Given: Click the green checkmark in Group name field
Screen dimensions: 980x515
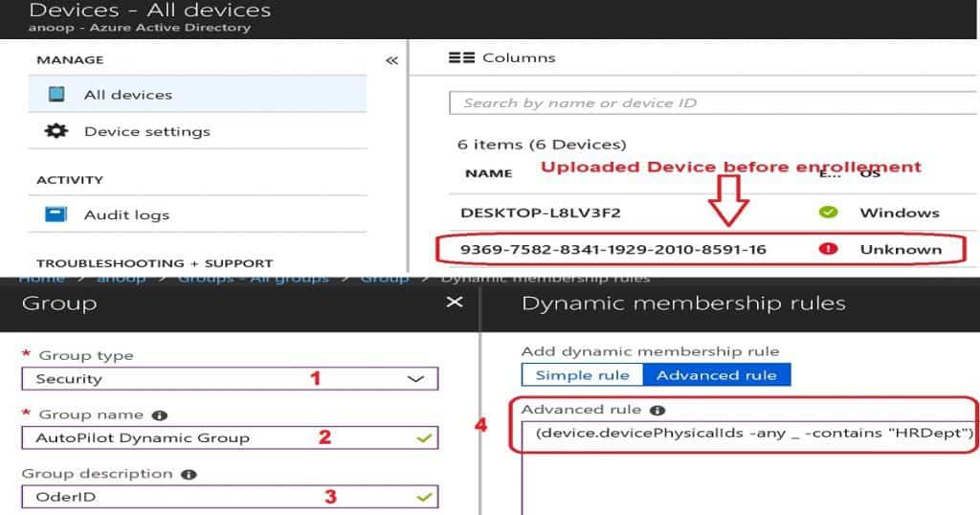Looking at the screenshot, I should [x=424, y=438].
